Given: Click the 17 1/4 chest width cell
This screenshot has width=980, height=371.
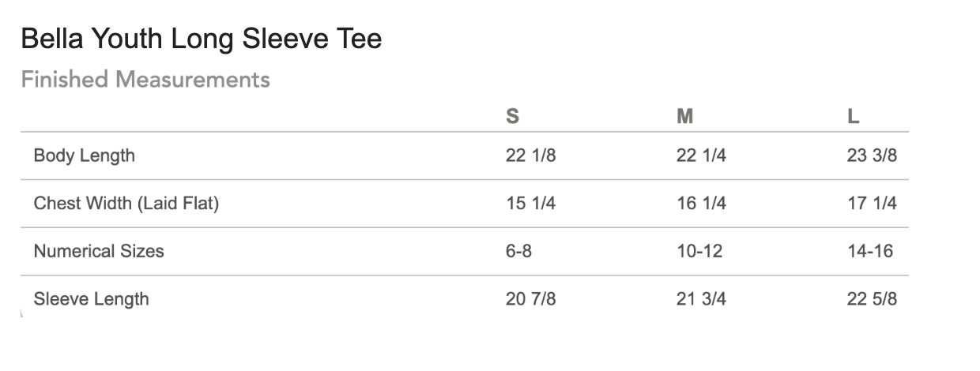Looking at the screenshot, I should coord(872,204).
